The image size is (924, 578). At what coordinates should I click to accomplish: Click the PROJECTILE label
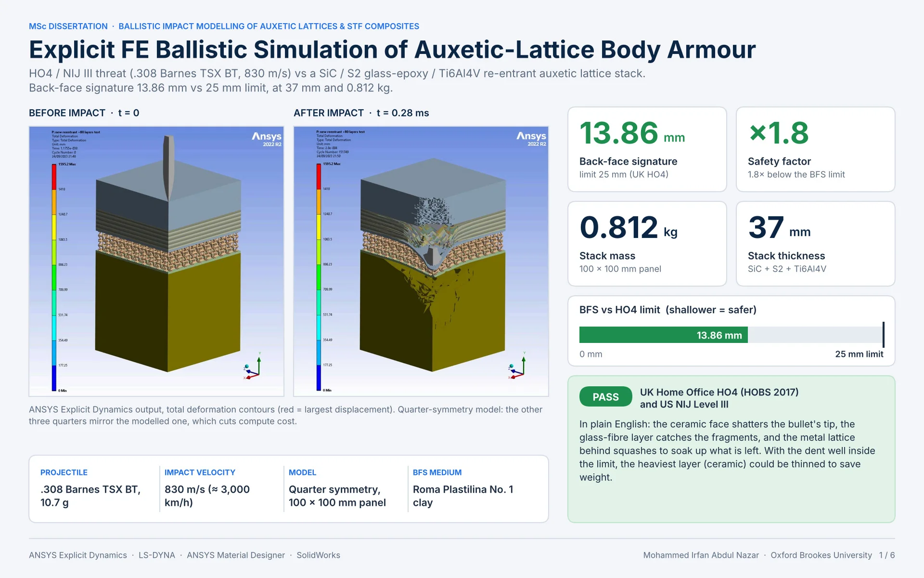64,473
